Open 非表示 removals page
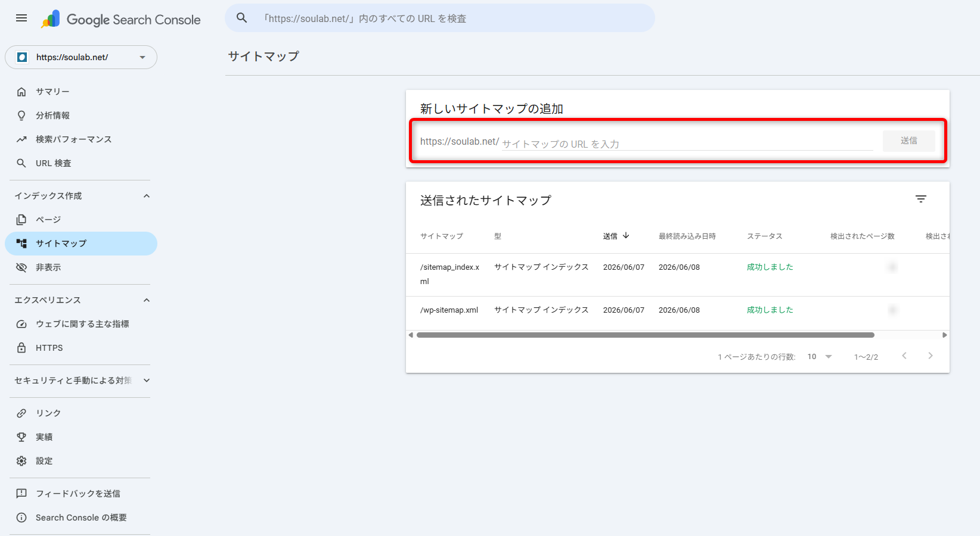 81,267
